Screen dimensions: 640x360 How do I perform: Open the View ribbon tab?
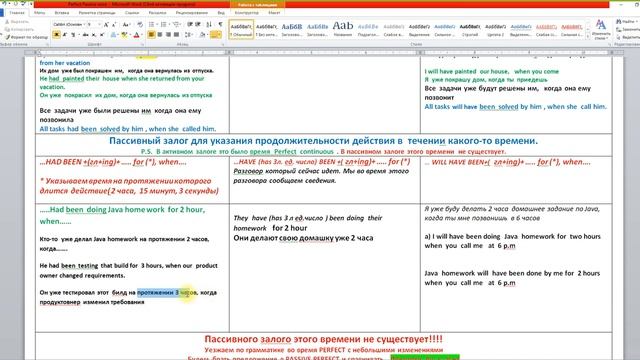pos(221,13)
